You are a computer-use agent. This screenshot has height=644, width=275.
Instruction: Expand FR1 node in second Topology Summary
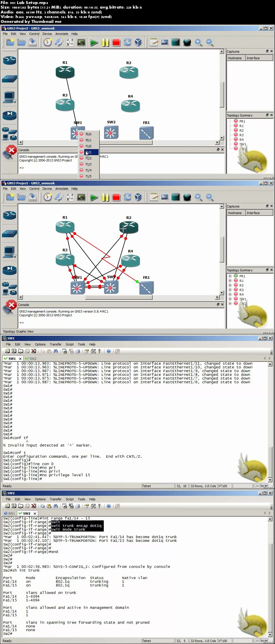230,276
